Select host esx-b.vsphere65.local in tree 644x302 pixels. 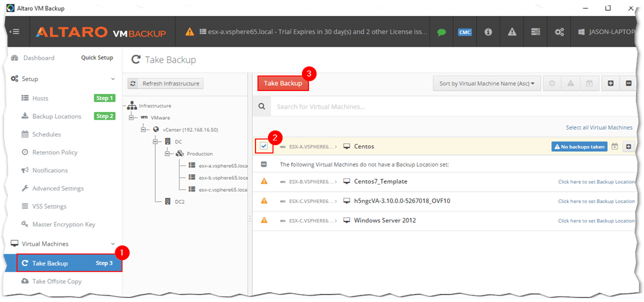click(223, 178)
